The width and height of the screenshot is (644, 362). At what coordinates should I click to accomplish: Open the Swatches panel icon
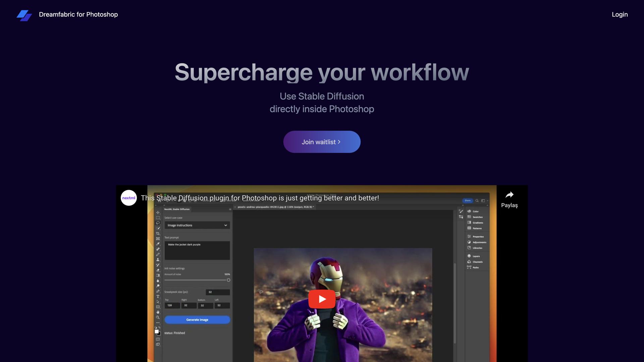pos(469,217)
